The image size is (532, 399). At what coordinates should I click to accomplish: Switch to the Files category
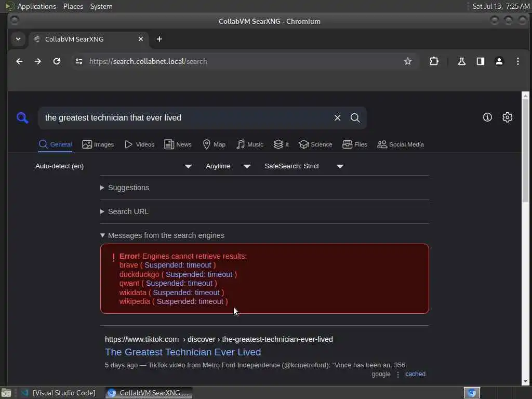[354, 144]
